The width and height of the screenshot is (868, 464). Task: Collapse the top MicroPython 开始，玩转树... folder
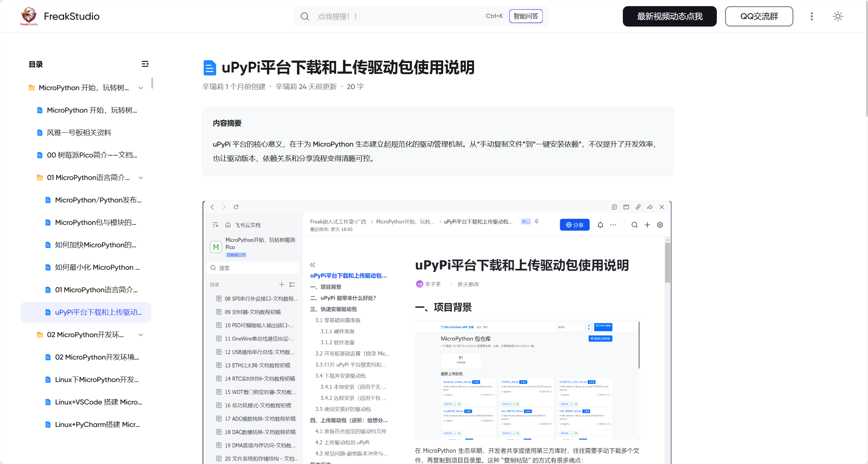[141, 88]
